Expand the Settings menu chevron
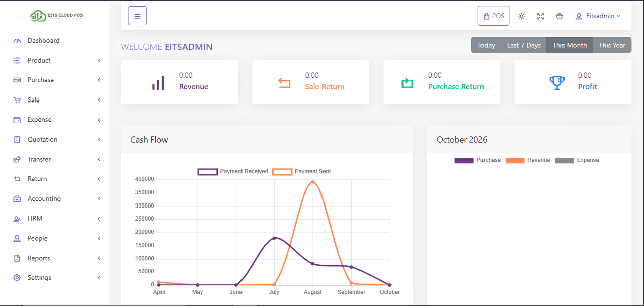The height and width of the screenshot is (306, 644). pyautogui.click(x=99, y=278)
